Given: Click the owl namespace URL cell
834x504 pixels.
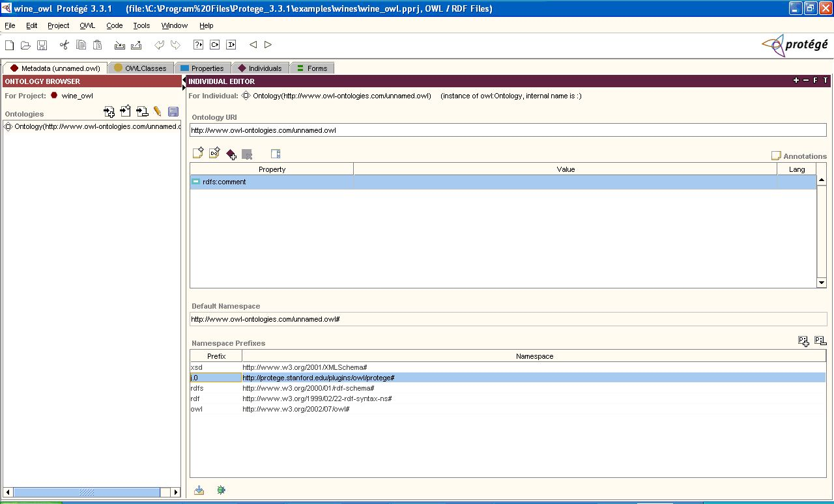Looking at the screenshot, I should point(534,409).
